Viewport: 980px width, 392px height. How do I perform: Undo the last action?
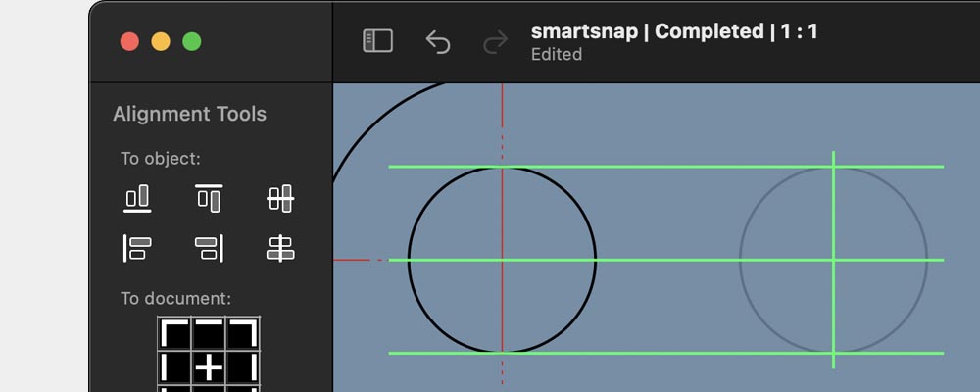pyautogui.click(x=437, y=42)
